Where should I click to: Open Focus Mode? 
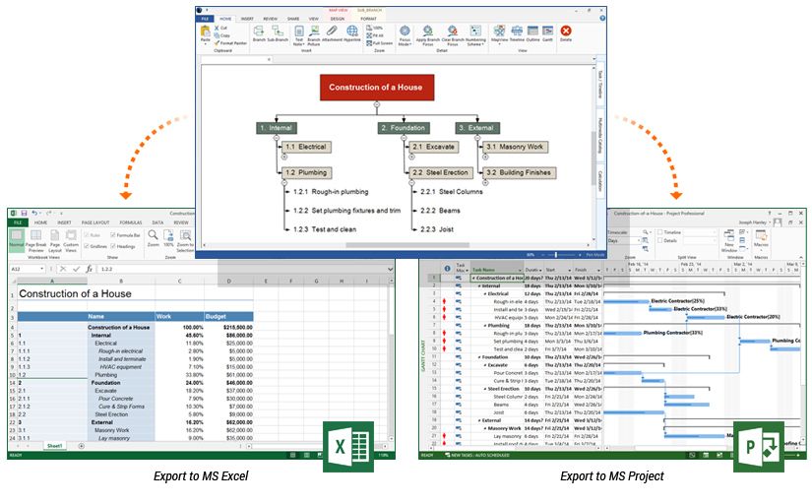[x=405, y=35]
